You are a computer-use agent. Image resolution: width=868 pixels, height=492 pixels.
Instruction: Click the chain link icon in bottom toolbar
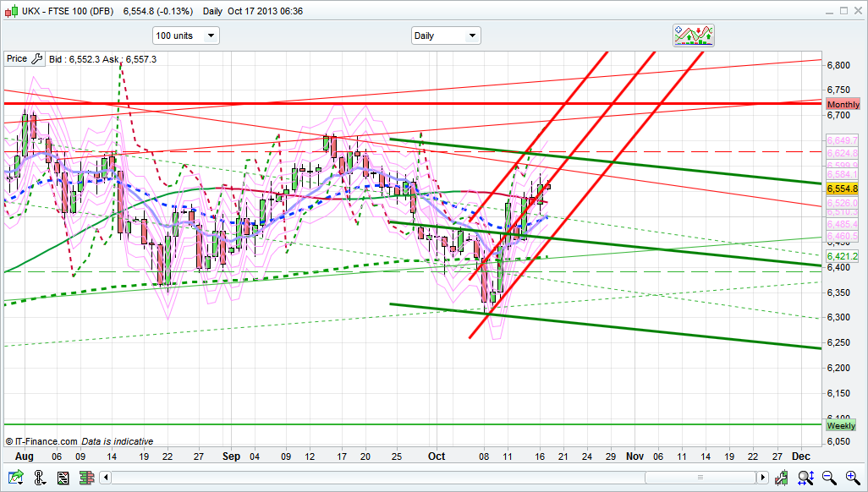[x=41, y=478]
